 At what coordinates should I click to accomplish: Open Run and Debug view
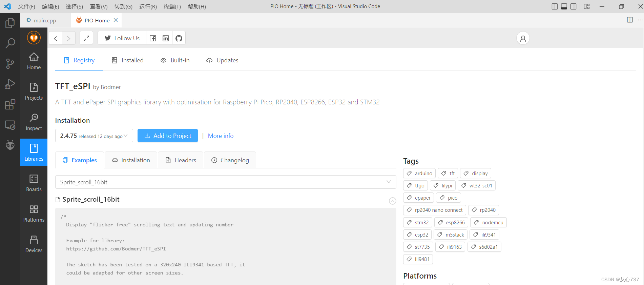10,84
